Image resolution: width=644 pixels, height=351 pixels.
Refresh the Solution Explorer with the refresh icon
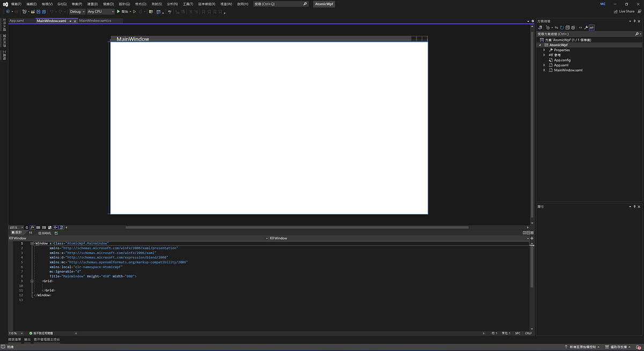562,27
